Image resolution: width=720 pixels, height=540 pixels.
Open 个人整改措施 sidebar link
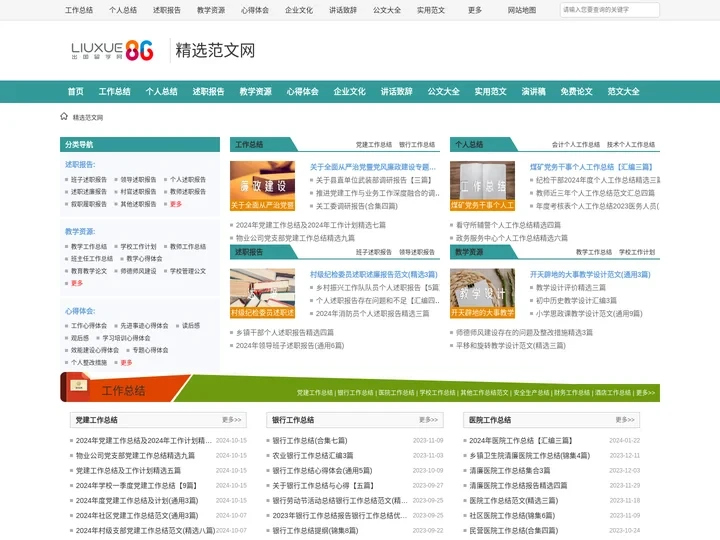tap(89, 362)
